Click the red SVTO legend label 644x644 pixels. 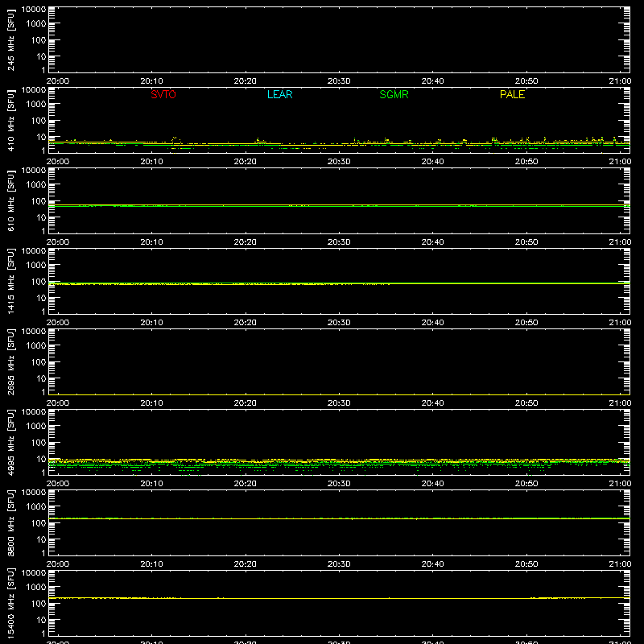pyautogui.click(x=163, y=94)
